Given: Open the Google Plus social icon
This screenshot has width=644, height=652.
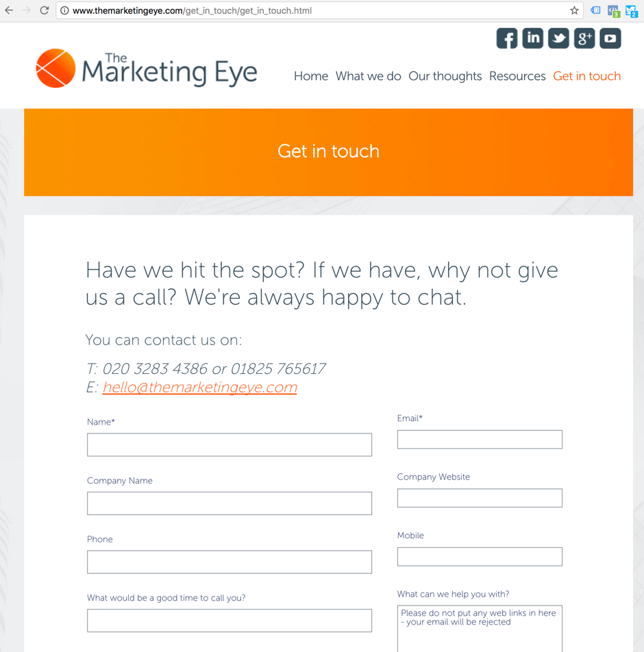Looking at the screenshot, I should [x=584, y=38].
